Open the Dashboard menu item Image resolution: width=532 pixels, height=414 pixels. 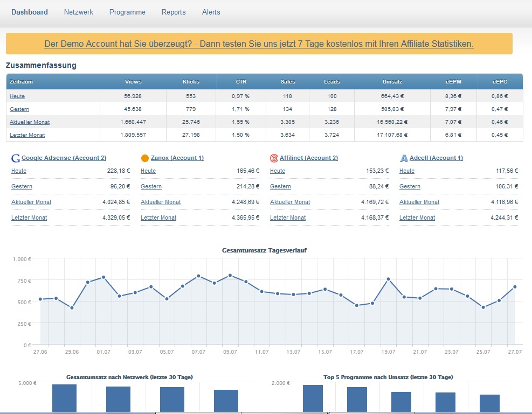tap(30, 12)
